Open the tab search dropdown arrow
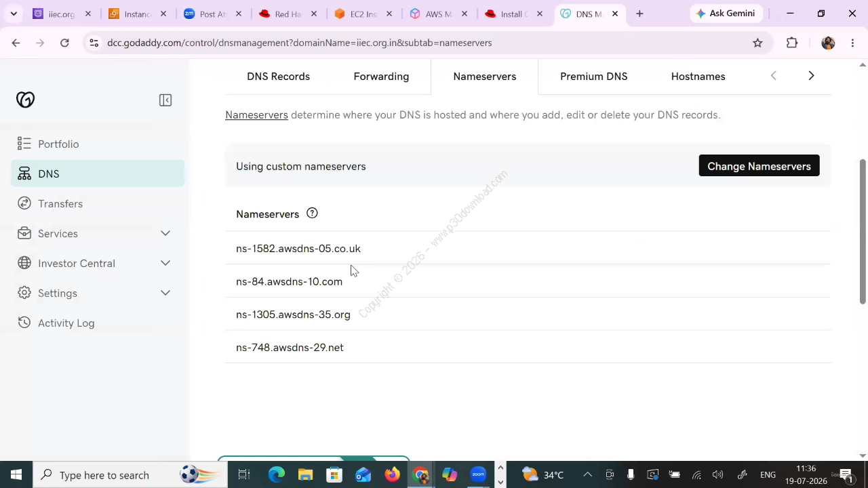 pos(15,14)
